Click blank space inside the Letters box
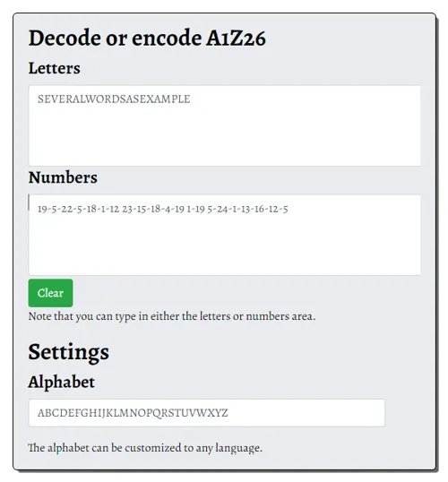This screenshot has height=482, width=448. coord(224,138)
